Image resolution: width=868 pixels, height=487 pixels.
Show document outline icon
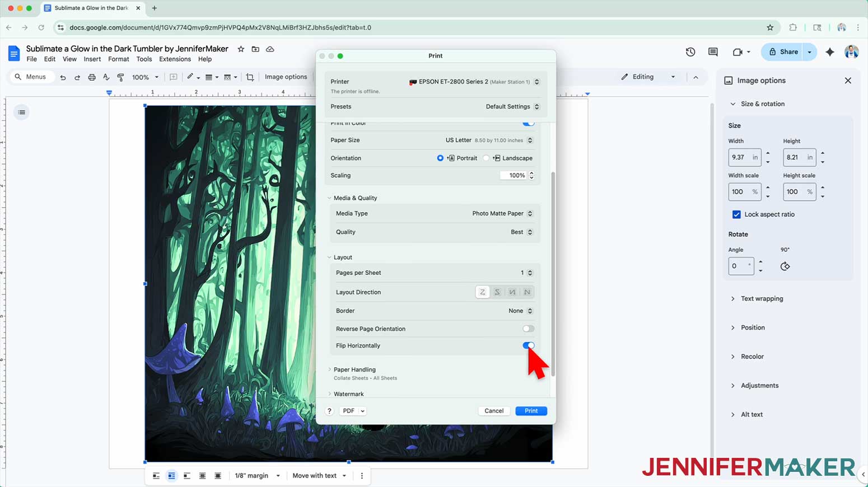(x=21, y=113)
